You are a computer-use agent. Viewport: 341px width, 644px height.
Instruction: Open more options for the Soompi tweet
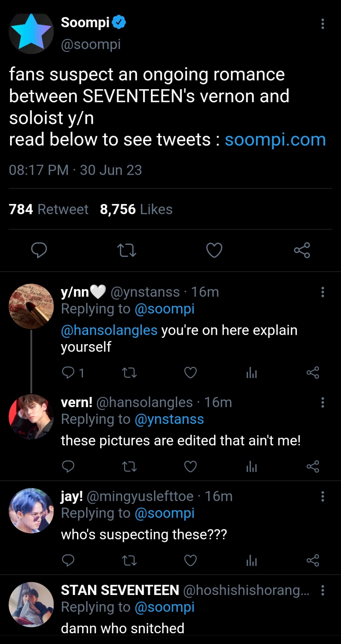[323, 24]
